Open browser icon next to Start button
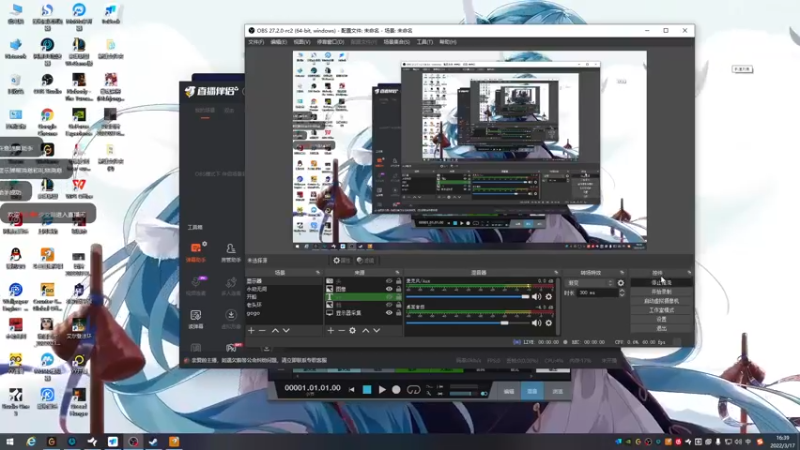The height and width of the screenshot is (450, 800). [x=31, y=442]
